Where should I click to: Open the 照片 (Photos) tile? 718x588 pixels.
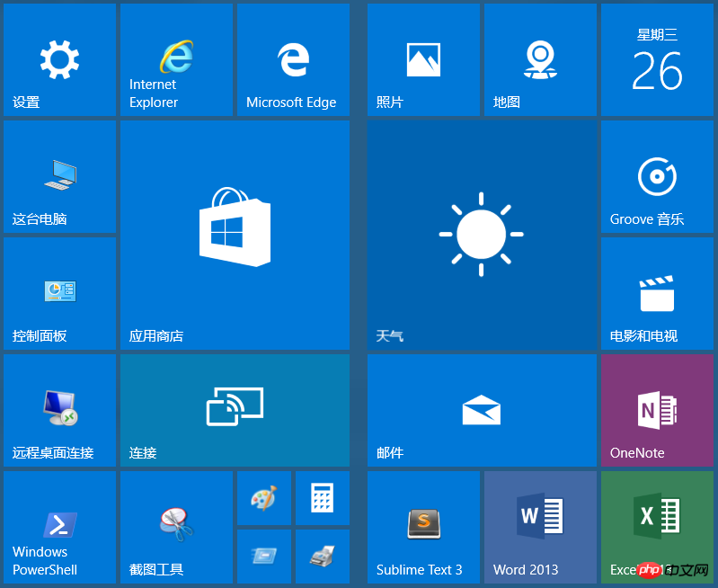(x=423, y=59)
